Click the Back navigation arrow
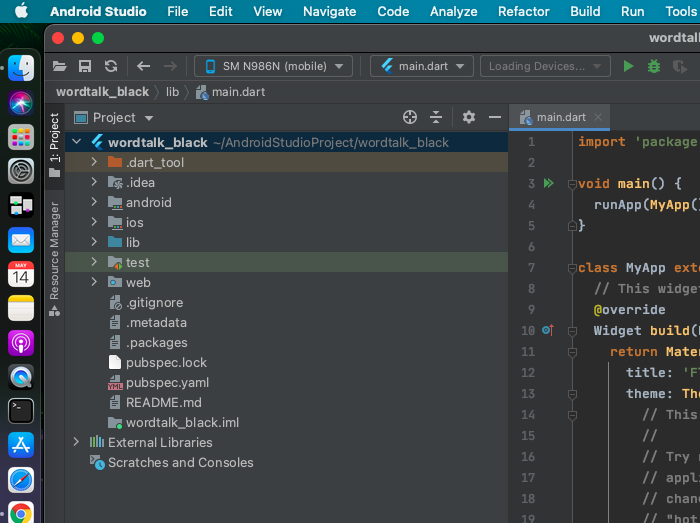This screenshot has width=700, height=523. (x=143, y=66)
